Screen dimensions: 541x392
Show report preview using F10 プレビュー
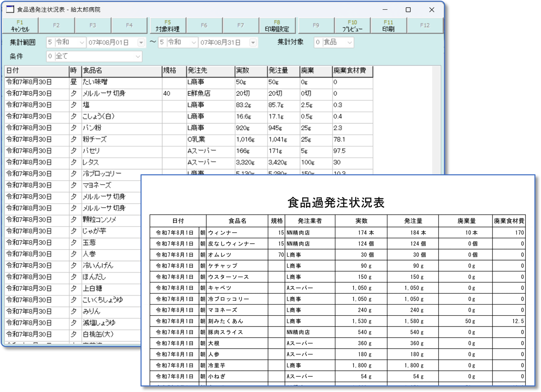[x=352, y=25]
